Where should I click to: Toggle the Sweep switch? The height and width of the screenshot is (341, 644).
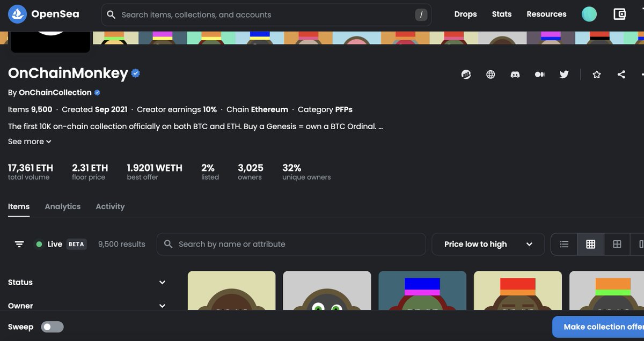click(53, 327)
